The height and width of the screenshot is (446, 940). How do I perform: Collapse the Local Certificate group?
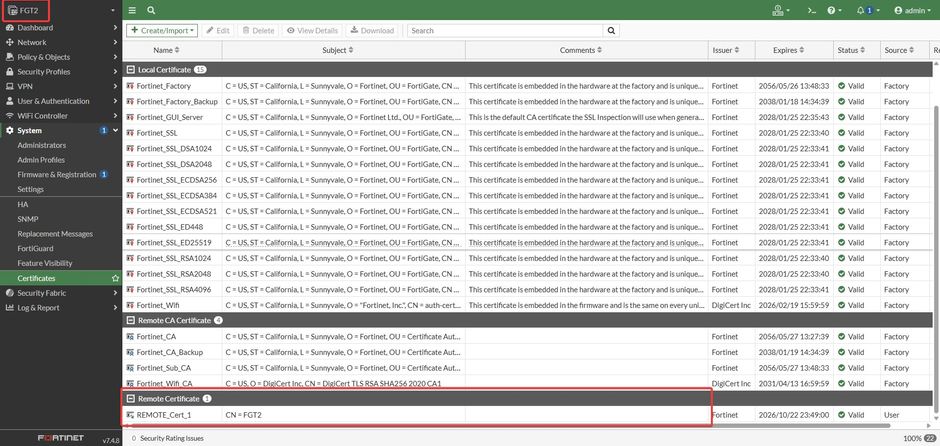[x=131, y=70]
